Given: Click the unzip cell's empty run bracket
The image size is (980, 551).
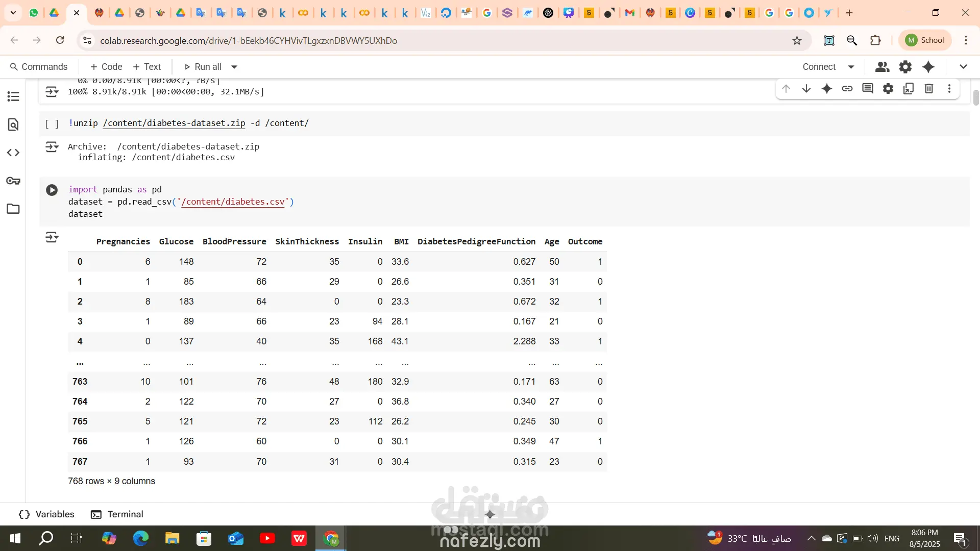Looking at the screenshot, I should [x=52, y=123].
